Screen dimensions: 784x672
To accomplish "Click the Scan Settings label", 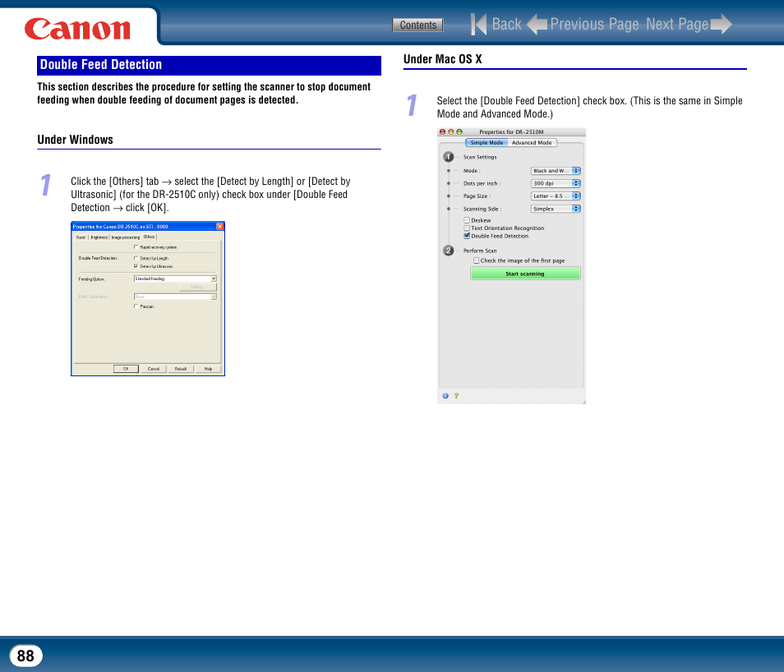I will pos(480,157).
